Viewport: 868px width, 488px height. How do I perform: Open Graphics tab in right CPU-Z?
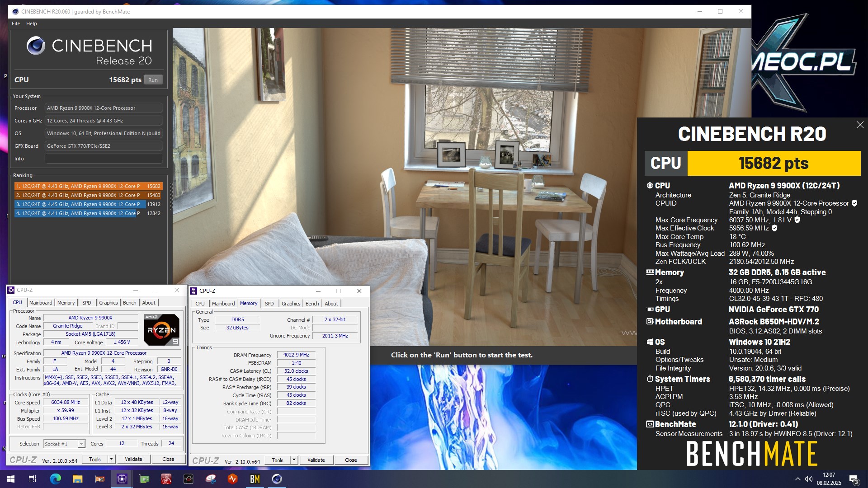[x=291, y=304]
